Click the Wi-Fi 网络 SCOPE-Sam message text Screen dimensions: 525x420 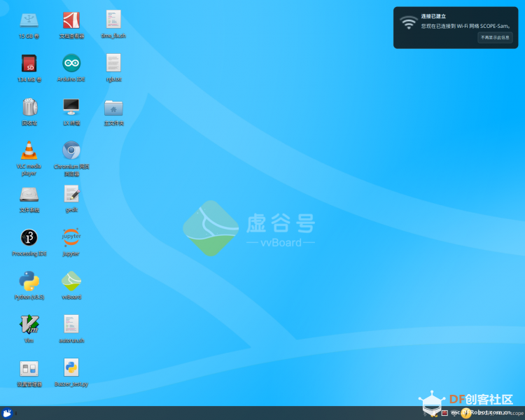click(465, 26)
